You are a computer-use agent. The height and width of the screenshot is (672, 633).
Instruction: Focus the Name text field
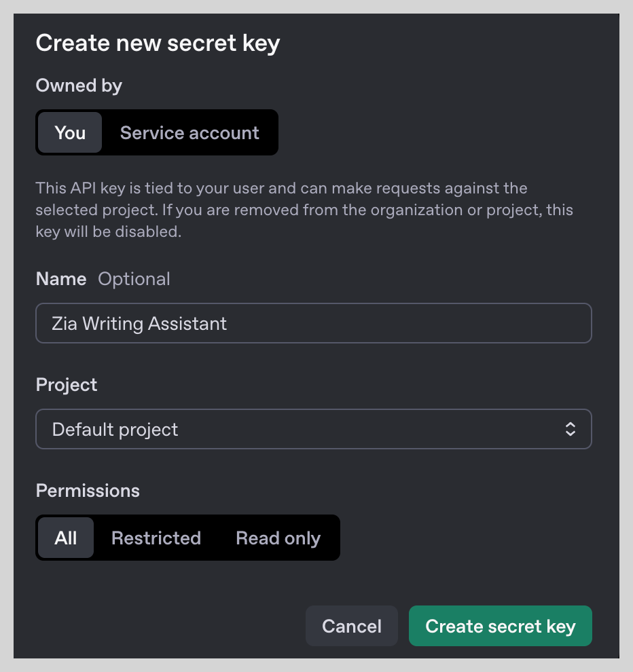(408, 323)
